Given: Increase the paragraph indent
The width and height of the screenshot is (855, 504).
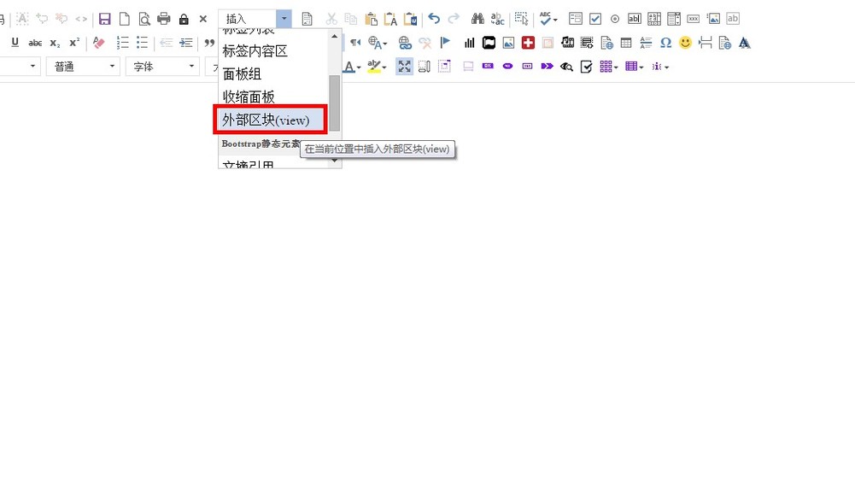Looking at the screenshot, I should [186, 43].
